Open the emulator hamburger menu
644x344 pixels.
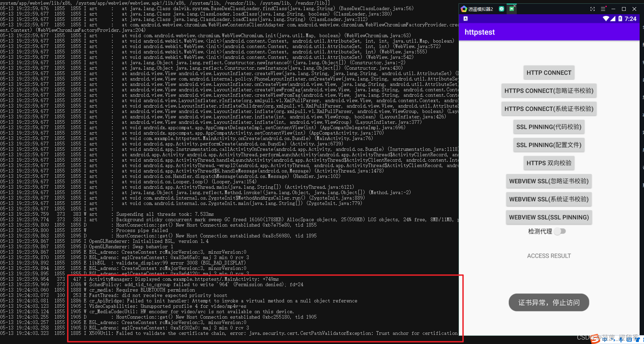point(603,9)
